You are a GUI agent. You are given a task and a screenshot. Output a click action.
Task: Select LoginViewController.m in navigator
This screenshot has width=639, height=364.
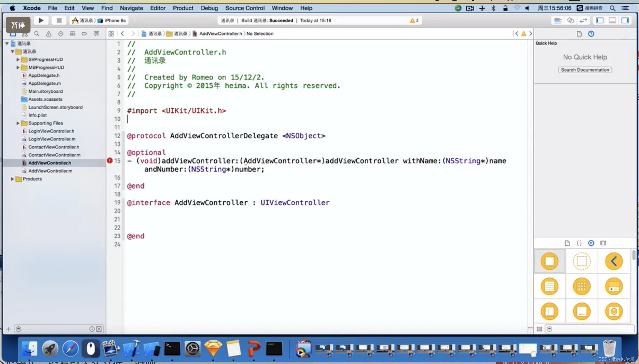[x=52, y=139]
